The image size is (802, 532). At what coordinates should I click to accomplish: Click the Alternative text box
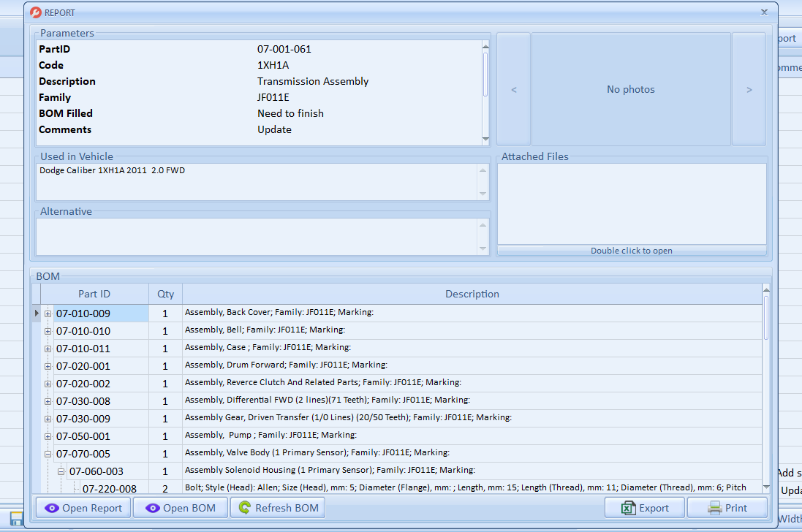tap(257, 237)
